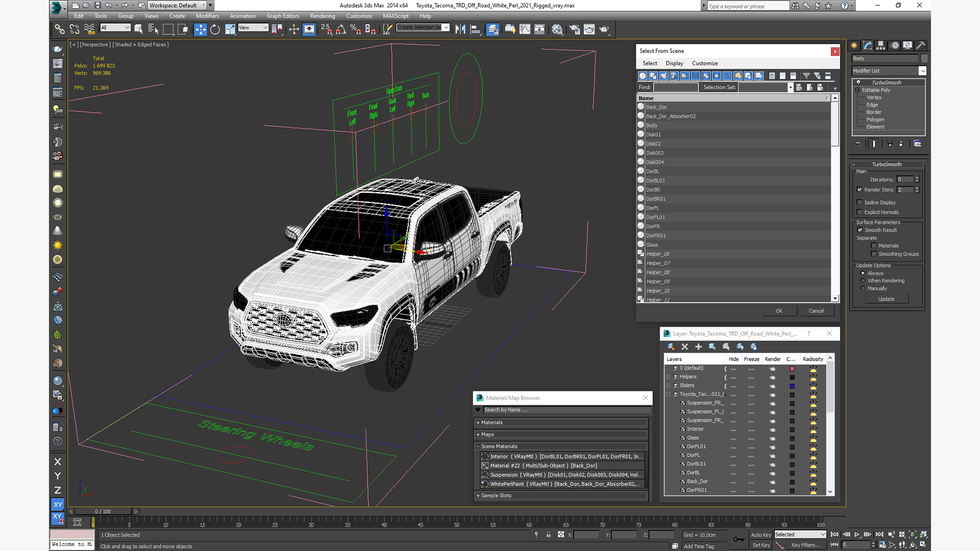Activate the Select and Rotate tool

[x=215, y=30]
